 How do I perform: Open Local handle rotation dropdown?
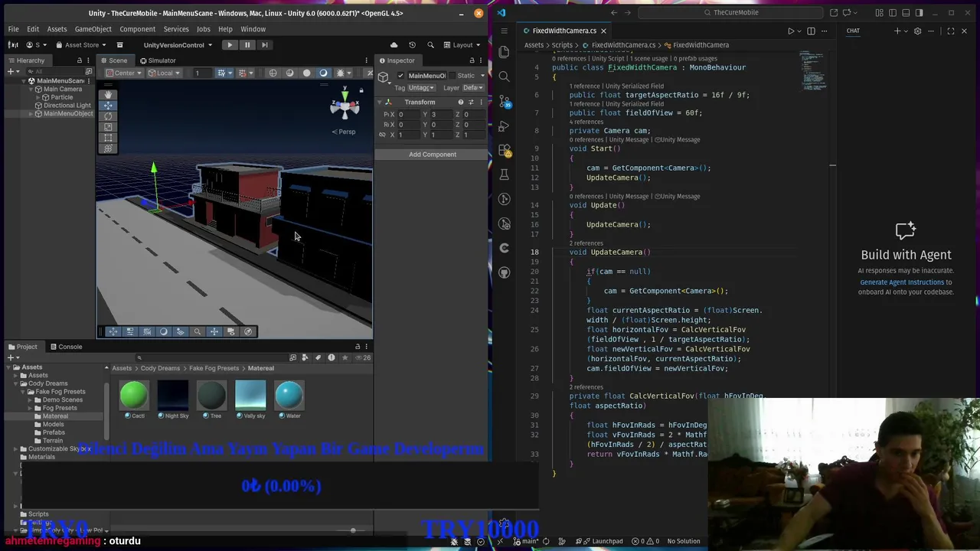tap(165, 73)
